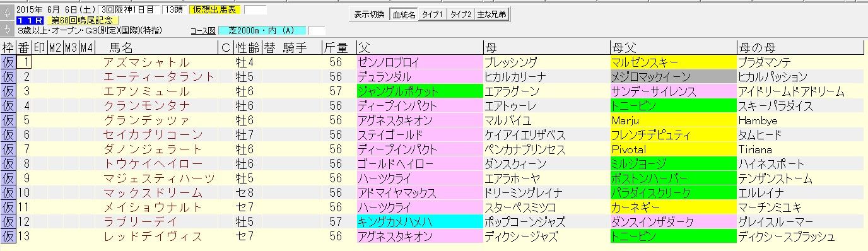This screenshot has width=868, height=251.
Task: Sort by the 馬名 horse name header
Action: tap(122, 47)
